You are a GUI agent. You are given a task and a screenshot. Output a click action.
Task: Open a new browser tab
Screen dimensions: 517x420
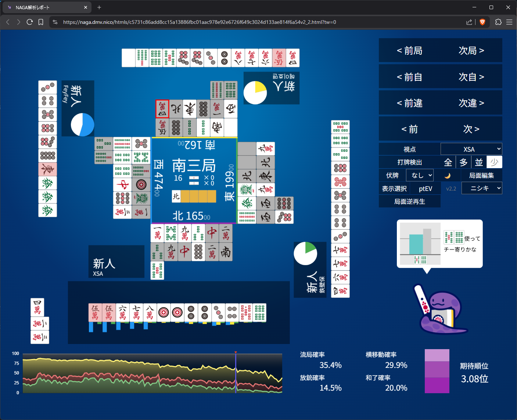[99, 7]
